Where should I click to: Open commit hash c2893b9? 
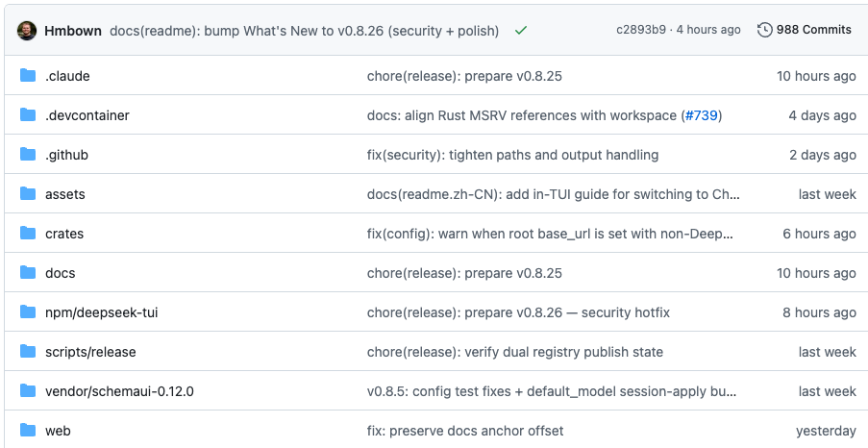click(641, 30)
